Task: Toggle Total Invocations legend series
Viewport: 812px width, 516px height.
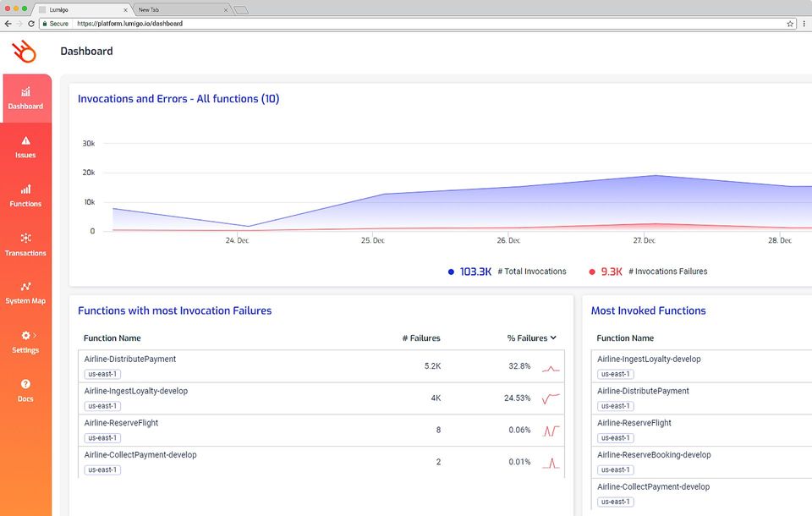Action: [x=507, y=272]
